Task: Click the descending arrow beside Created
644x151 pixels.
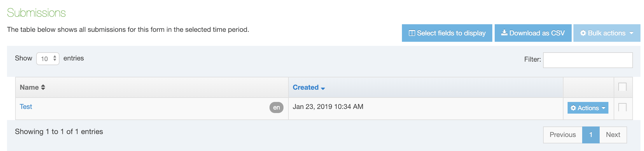Action: 323,88
